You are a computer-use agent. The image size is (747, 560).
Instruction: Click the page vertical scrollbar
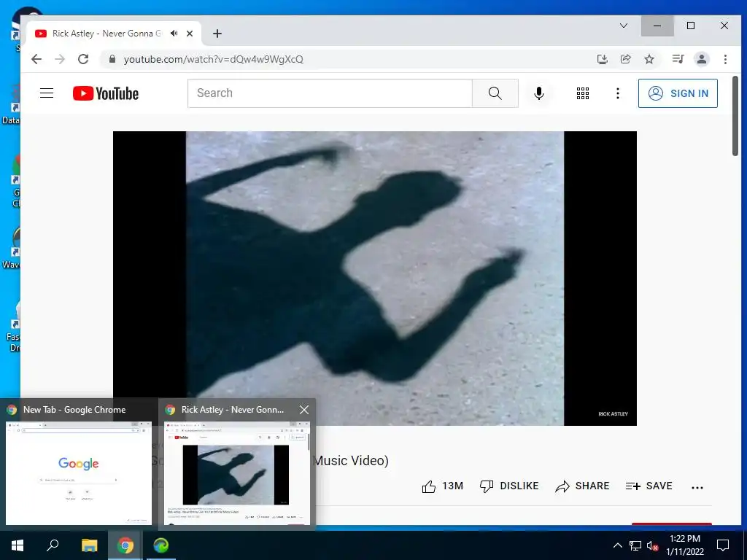pyautogui.click(x=735, y=116)
